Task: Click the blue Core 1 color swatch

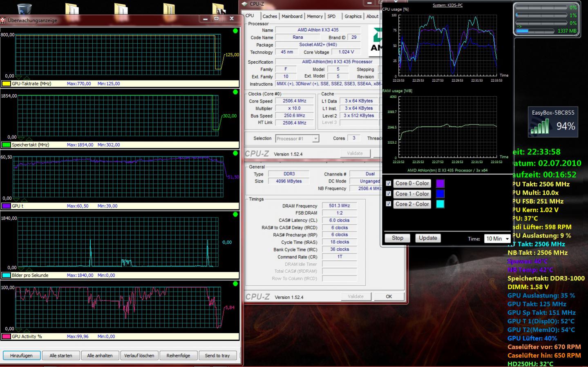Action: click(x=440, y=194)
